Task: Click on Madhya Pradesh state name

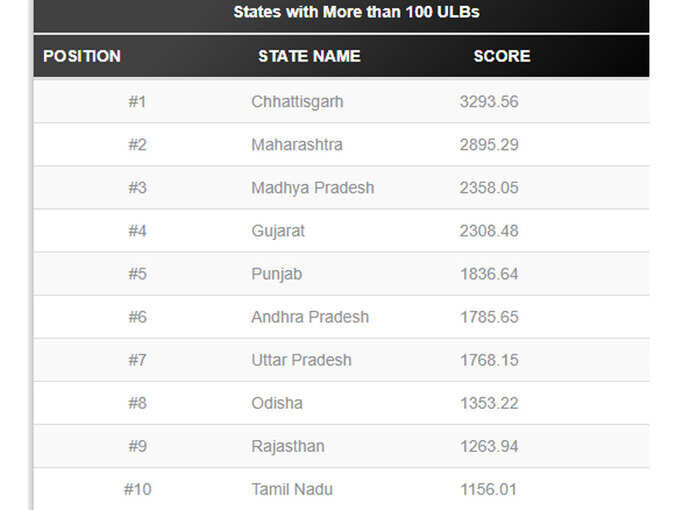Action: 313,188
